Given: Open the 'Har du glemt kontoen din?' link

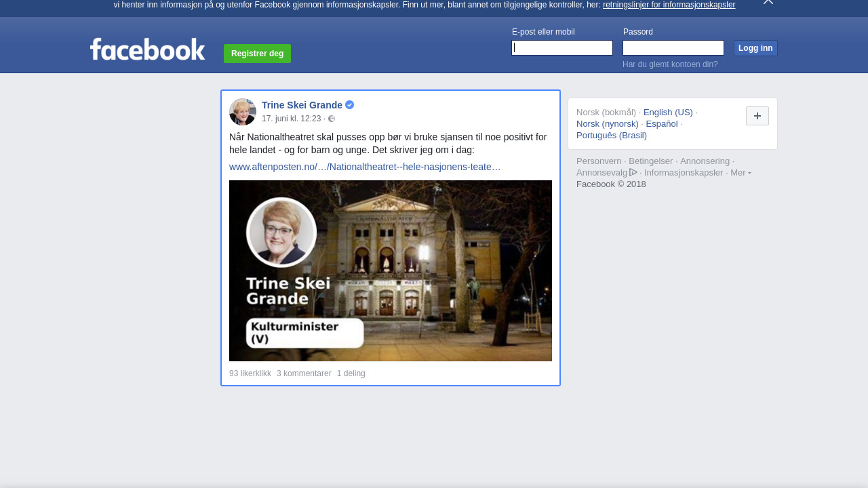Looking at the screenshot, I should [670, 64].
